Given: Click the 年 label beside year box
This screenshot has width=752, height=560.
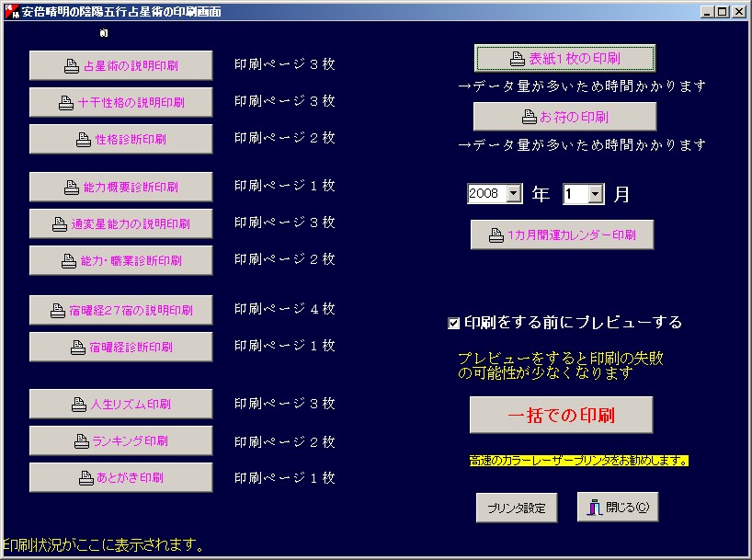Looking at the screenshot, I should tap(541, 194).
